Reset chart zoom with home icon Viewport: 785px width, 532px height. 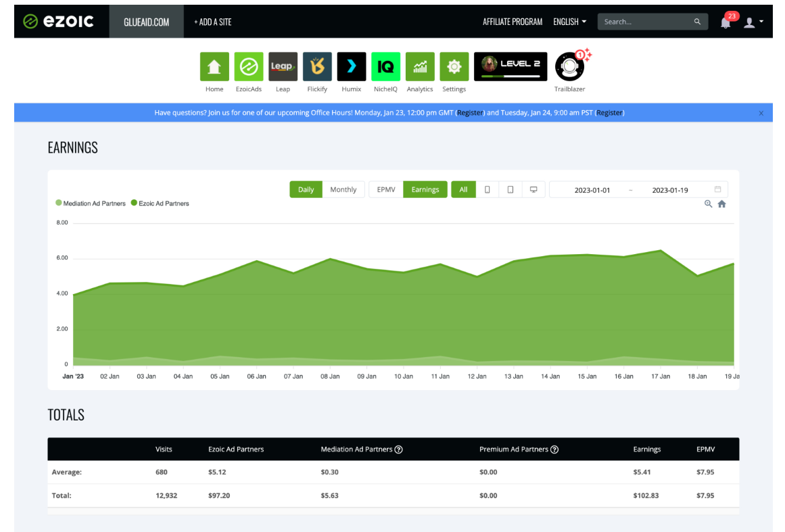(722, 203)
